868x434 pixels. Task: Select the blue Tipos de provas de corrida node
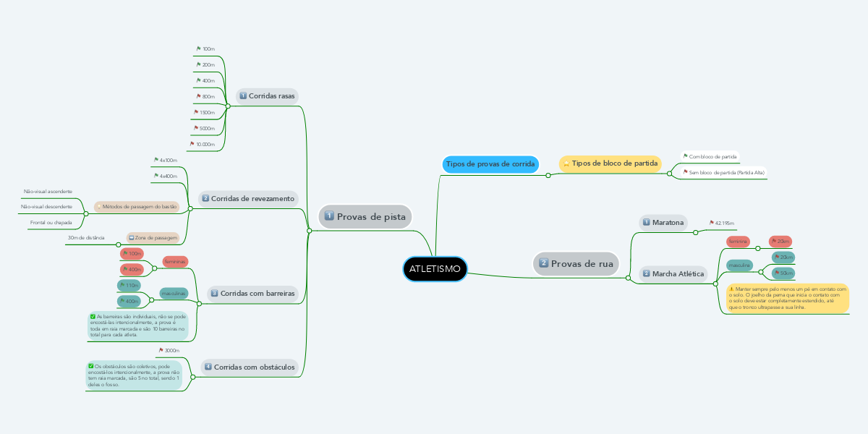pos(490,164)
